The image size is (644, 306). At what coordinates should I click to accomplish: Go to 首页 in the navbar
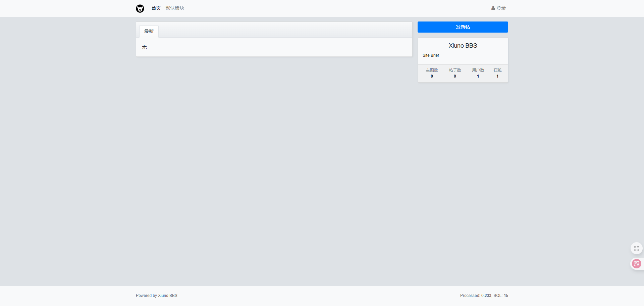pyautogui.click(x=156, y=8)
